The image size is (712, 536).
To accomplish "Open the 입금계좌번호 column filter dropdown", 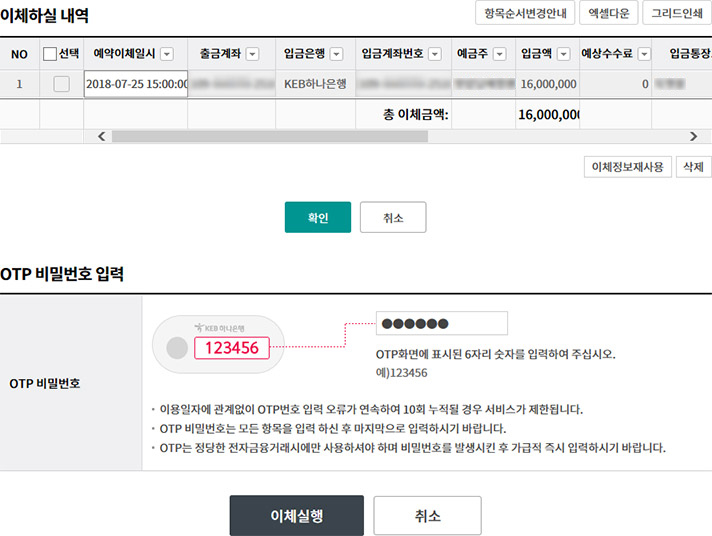I will coord(434,54).
